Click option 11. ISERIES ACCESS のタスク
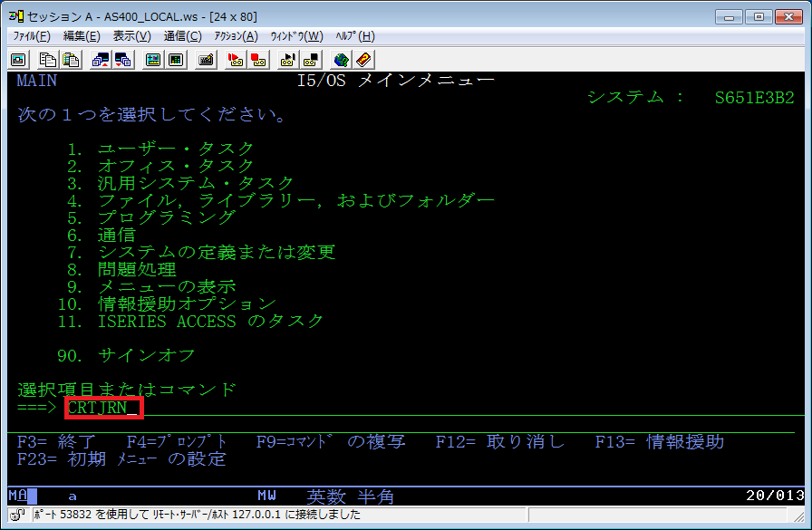Image resolution: width=812 pixels, height=530 pixels. click(190, 321)
